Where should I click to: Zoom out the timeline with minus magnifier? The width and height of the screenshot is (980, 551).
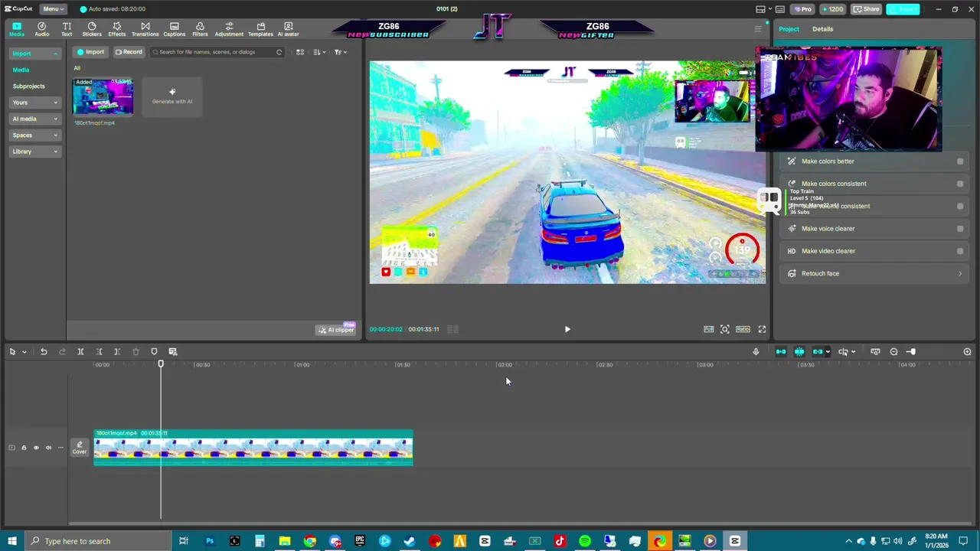[893, 351]
